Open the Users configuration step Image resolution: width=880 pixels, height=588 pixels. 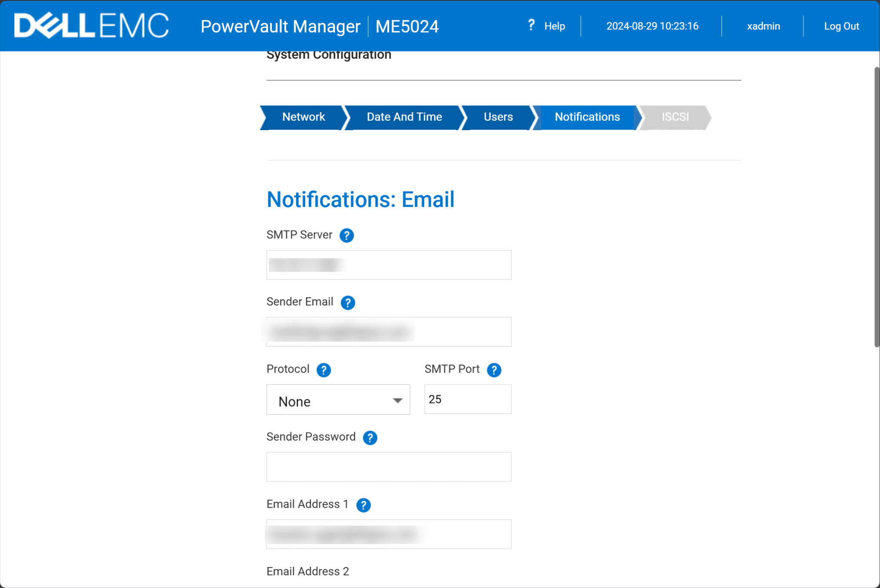tap(498, 117)
